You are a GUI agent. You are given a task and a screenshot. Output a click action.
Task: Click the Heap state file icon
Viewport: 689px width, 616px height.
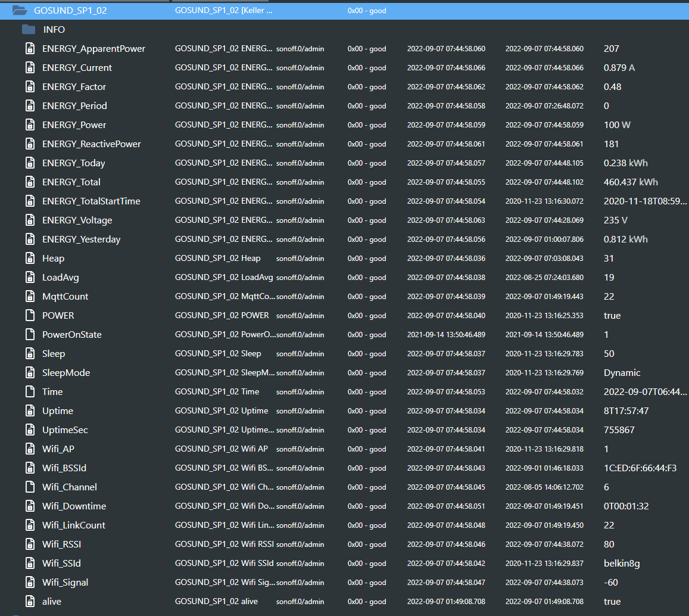coord(30,258)
